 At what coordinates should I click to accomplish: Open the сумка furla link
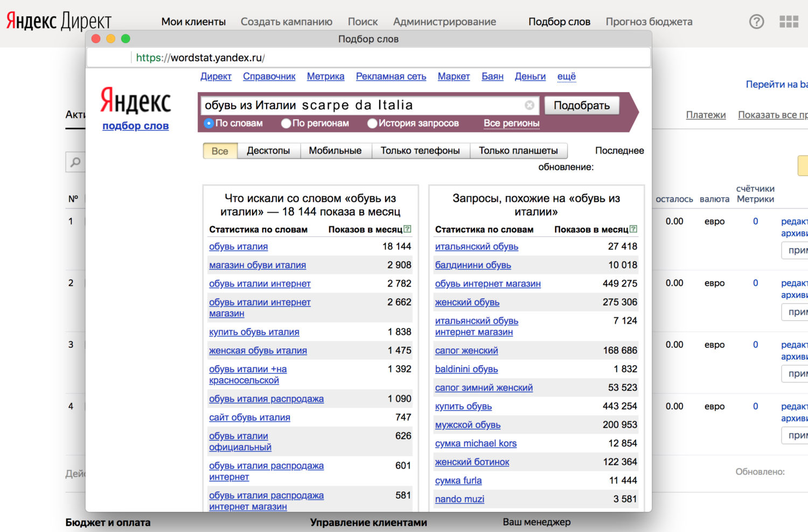[458, 481]
